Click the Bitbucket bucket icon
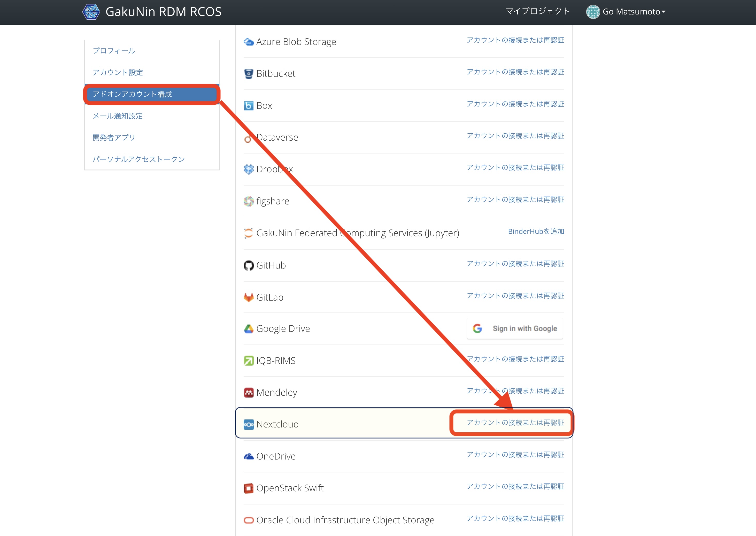Viewport: 756px width, 536px height. coord(249,74)
